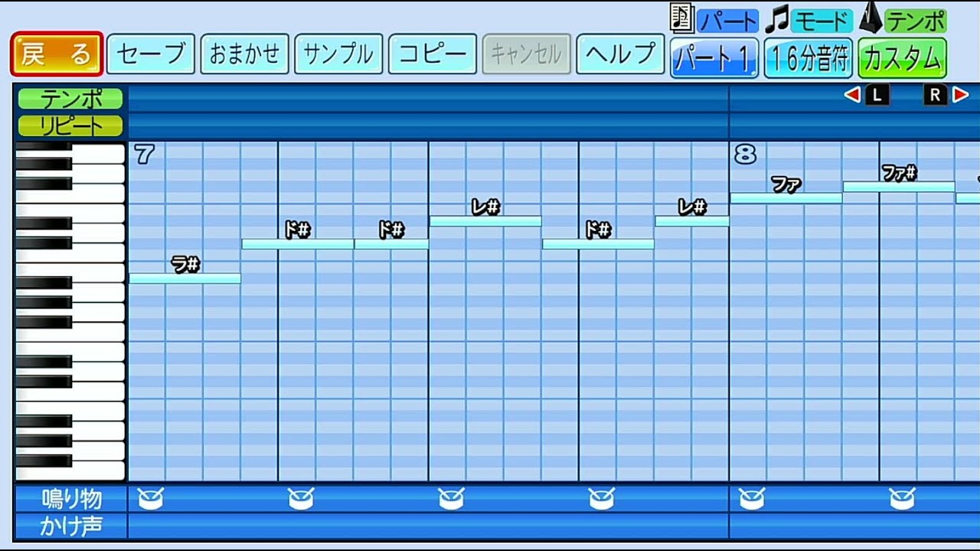Click drum icon on beat one of measure 7
Screen dimensions: 980x551
click(x=151, y=499)
